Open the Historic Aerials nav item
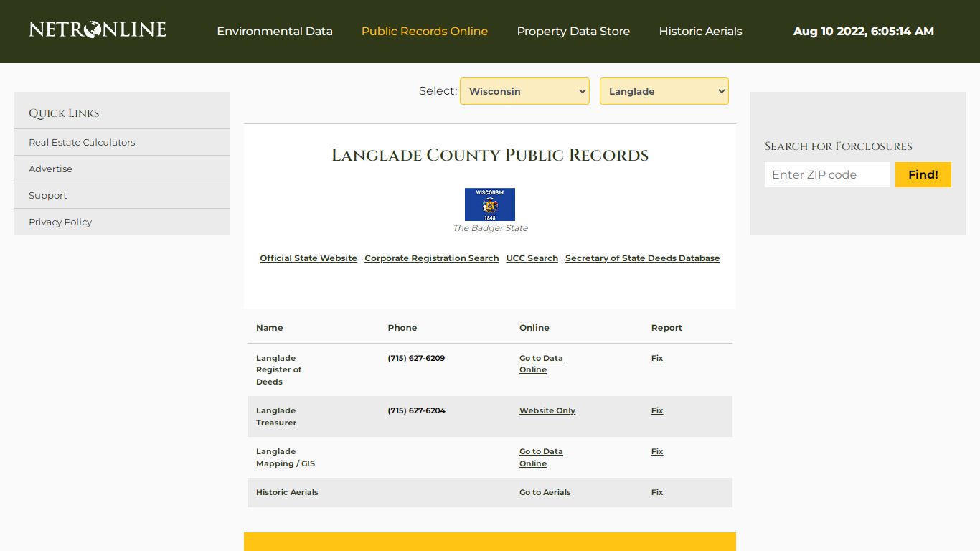The image size is (980, 551). (x=700, y=31)
